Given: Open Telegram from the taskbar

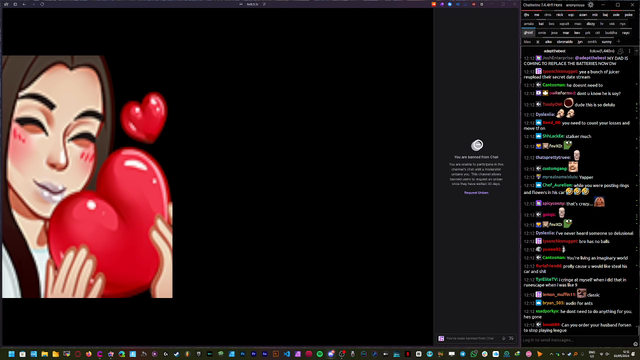Looking at the screenshot, I should pos(462,354).
